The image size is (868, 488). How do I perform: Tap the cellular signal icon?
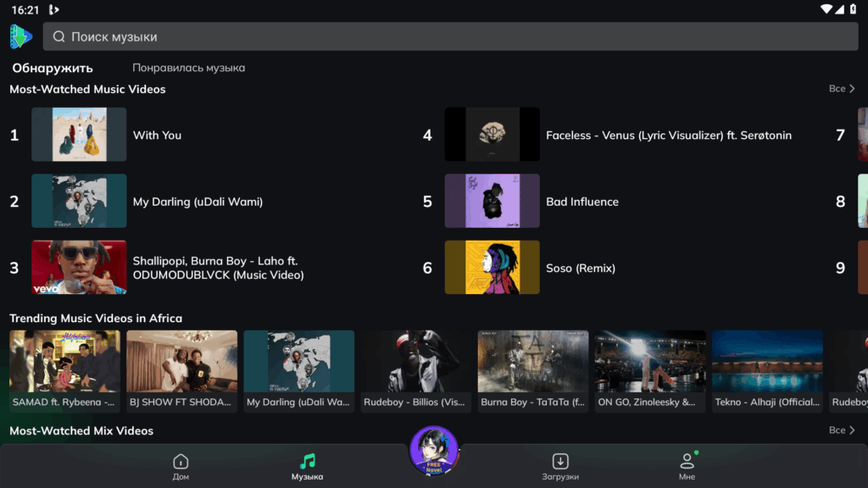pyautogui.click(x=840, y=8)
